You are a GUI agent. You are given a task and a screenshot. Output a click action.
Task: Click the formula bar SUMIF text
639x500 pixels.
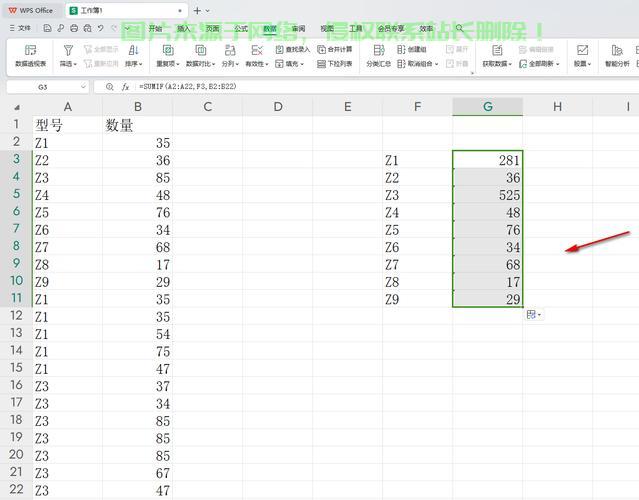[x=187, y=86]
